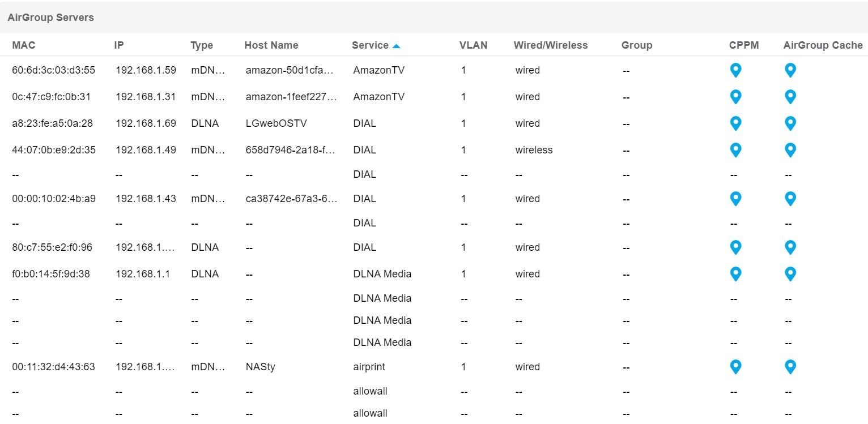Select the airprint service row
The height and width of the screenshot is (424, 868).
coord(434,367)
